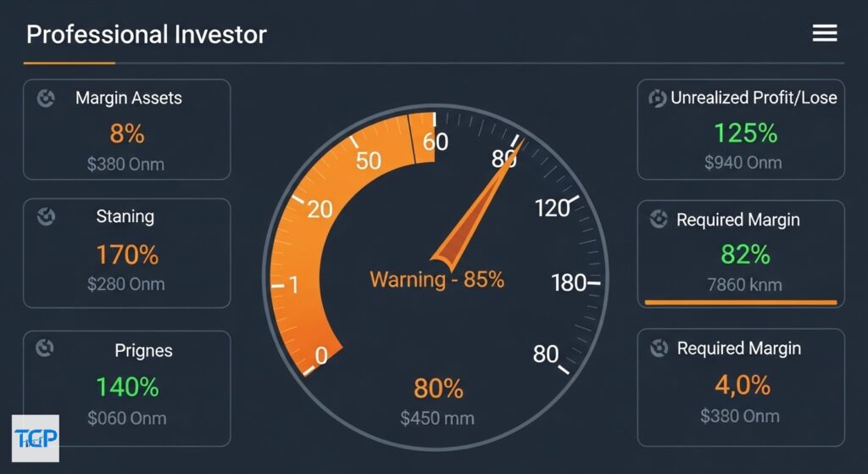This screenshot has height=474, width=868.
Task: Click the orange progress bar under 7860 knm
Action: [740, 302]
